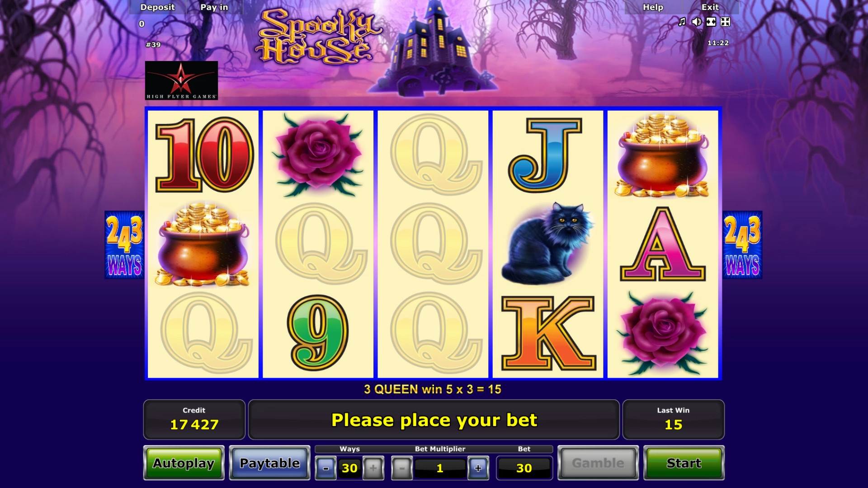Click the High Flyer Games logo
Image resolution: width=868 pixels, height=488 pixels.
click(181, 80)
